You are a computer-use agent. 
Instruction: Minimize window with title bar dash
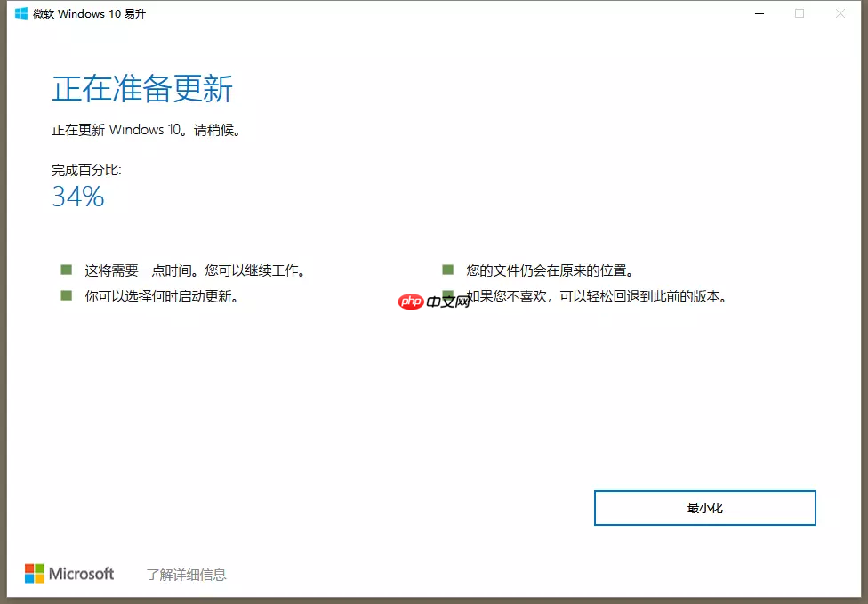[759, 14]
